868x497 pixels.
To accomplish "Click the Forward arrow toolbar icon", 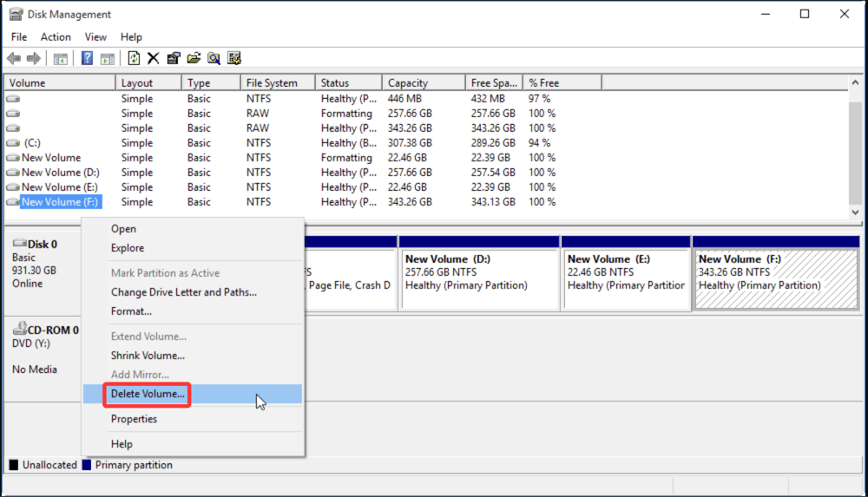I will pos(34,58).
